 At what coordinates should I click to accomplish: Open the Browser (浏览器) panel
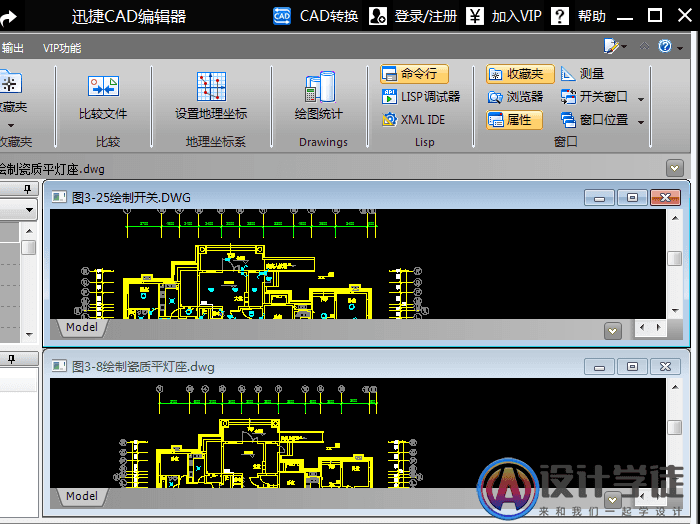click(x=515, y=97)
